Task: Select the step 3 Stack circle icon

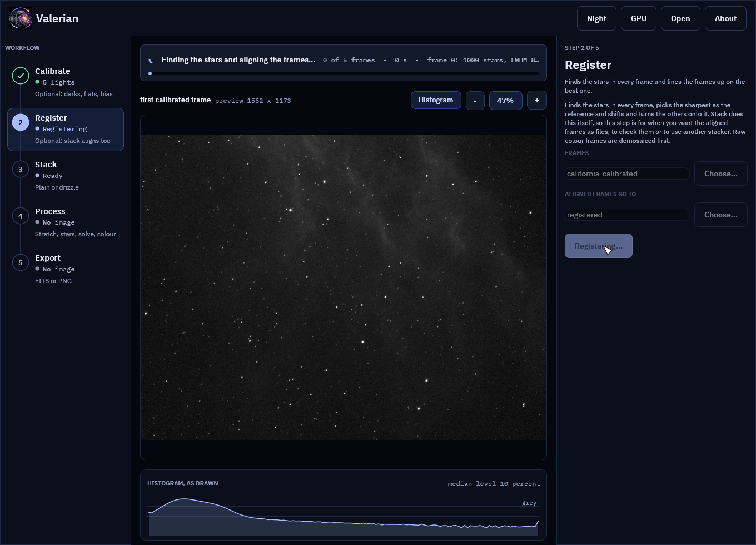Action: coord(21,169)
